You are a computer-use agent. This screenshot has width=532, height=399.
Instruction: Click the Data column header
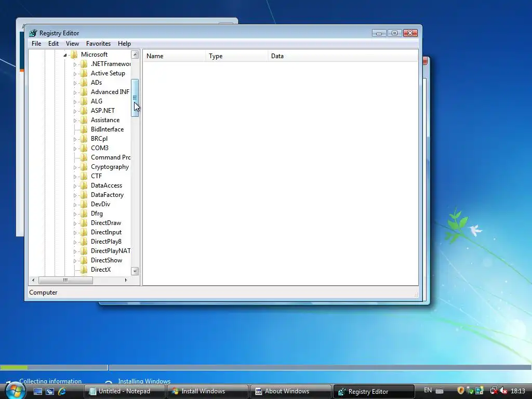point(343,56)
